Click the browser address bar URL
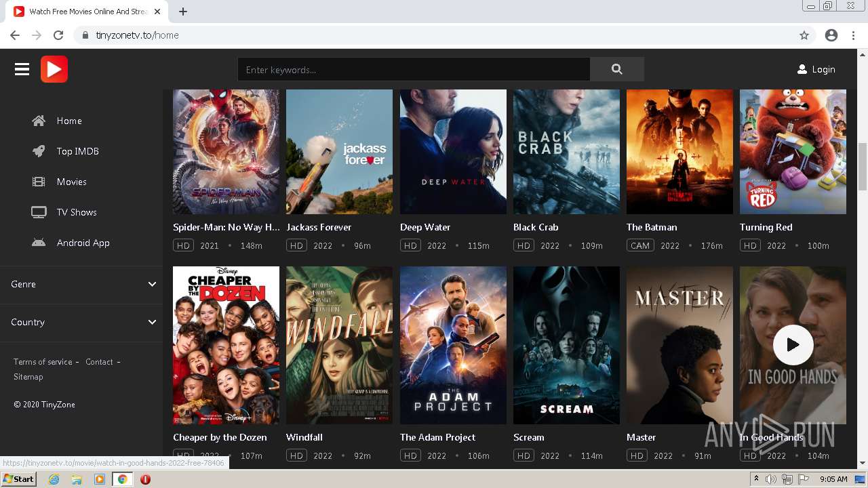This screenshot has height=488, width=868. tap(137, 35)
